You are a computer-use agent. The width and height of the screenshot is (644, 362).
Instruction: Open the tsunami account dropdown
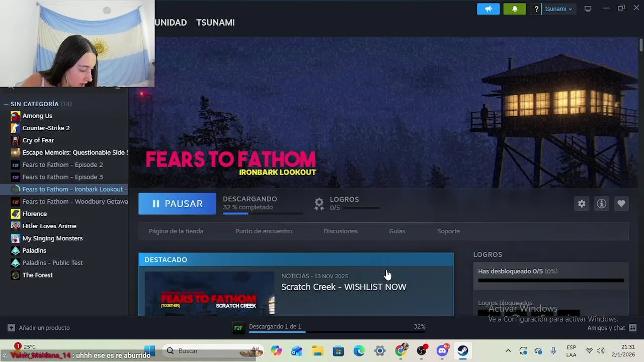[558, 9]
